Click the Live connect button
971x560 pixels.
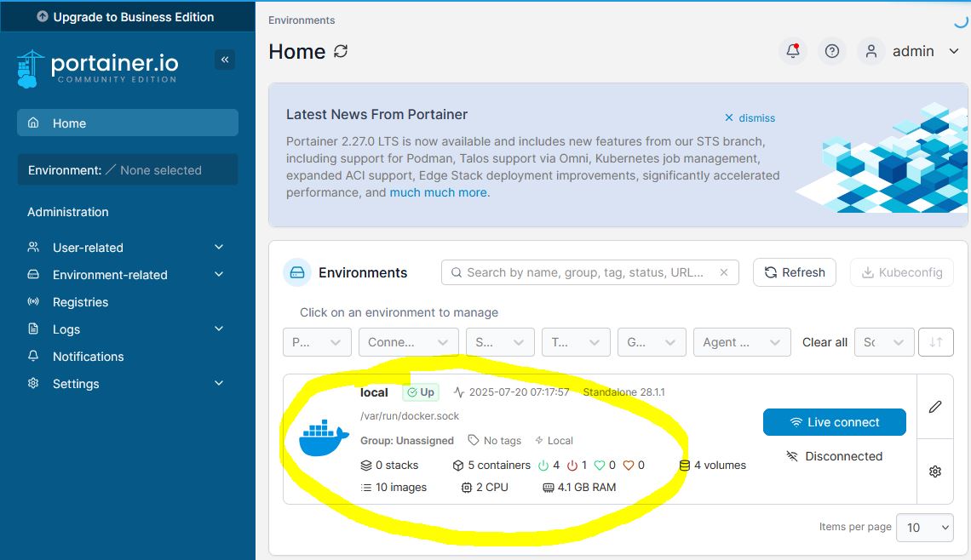[x=835, y=422]
